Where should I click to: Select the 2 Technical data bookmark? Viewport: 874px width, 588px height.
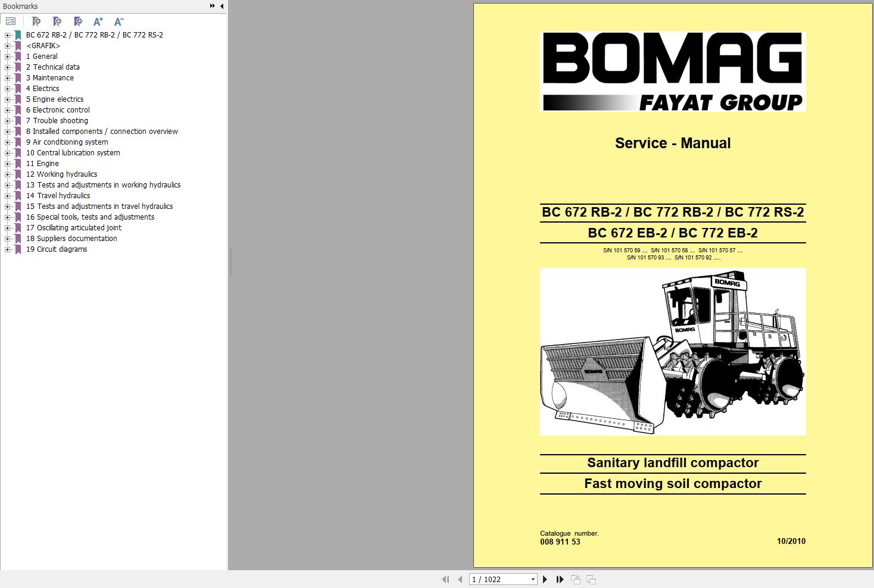point(53,67)
